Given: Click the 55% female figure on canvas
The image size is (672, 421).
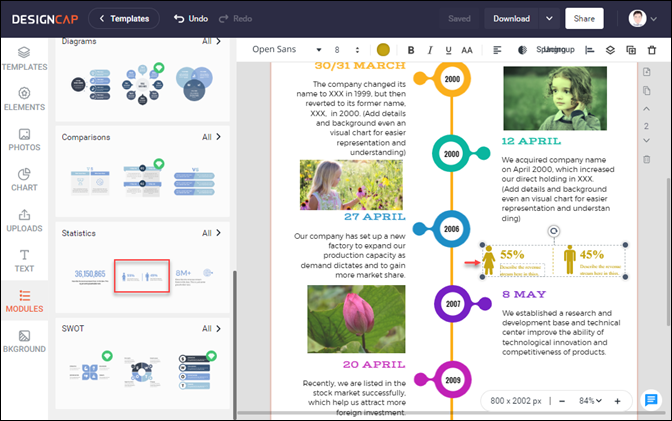Looking at the screenshot, I should coord(489,260).
